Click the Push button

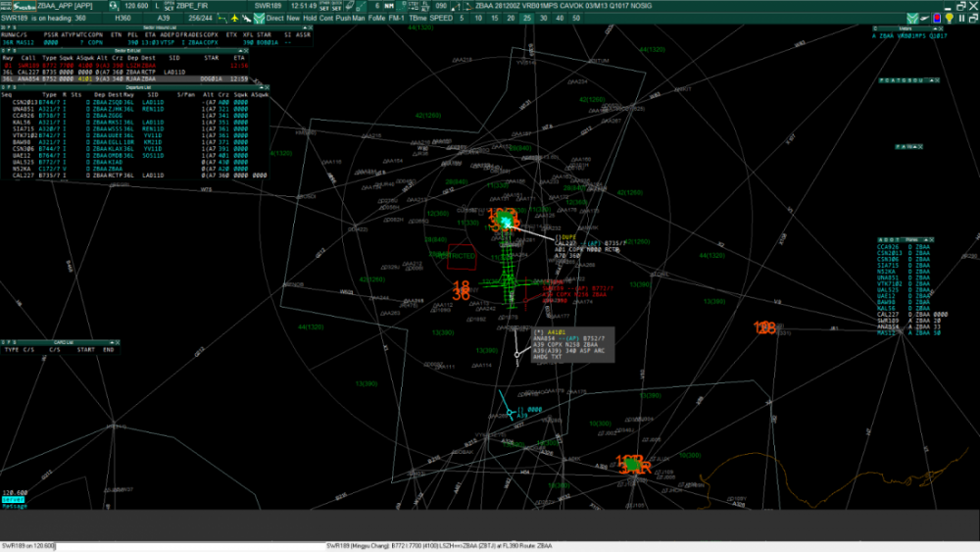pyautogui.click(x=343, y=18)
